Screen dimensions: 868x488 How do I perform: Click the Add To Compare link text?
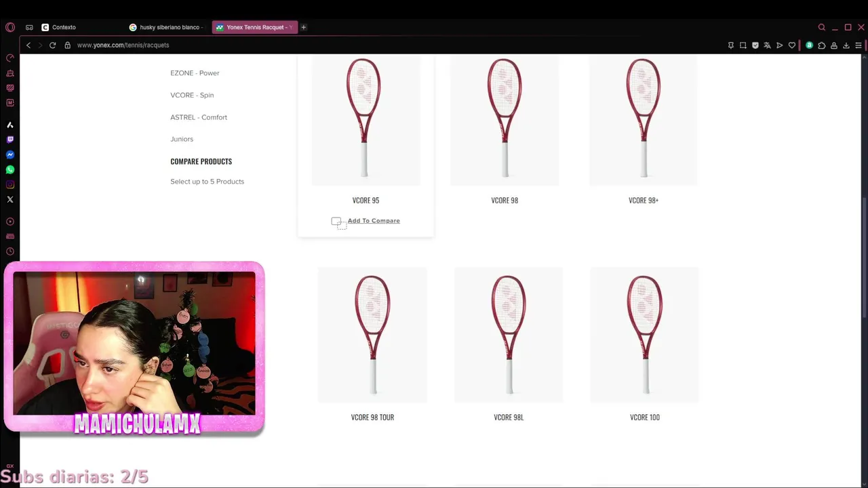pos(374,221)
